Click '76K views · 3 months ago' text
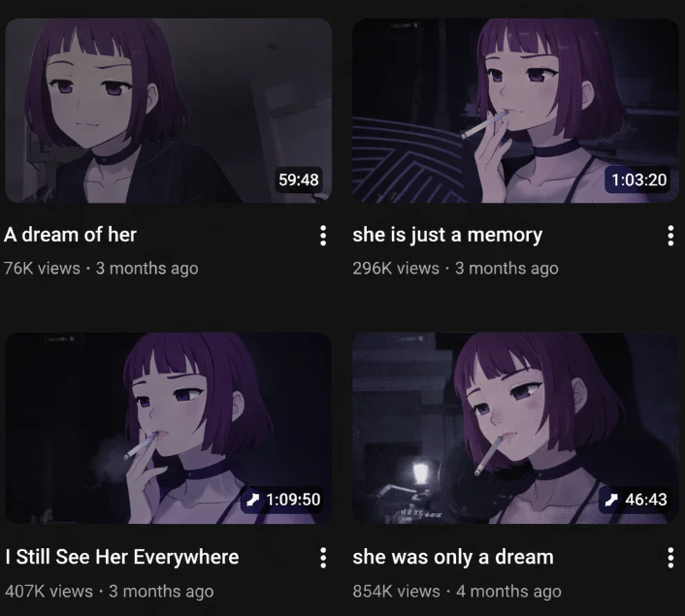The width and height of the screenshot is (685, 616). [x=101, y=269]
